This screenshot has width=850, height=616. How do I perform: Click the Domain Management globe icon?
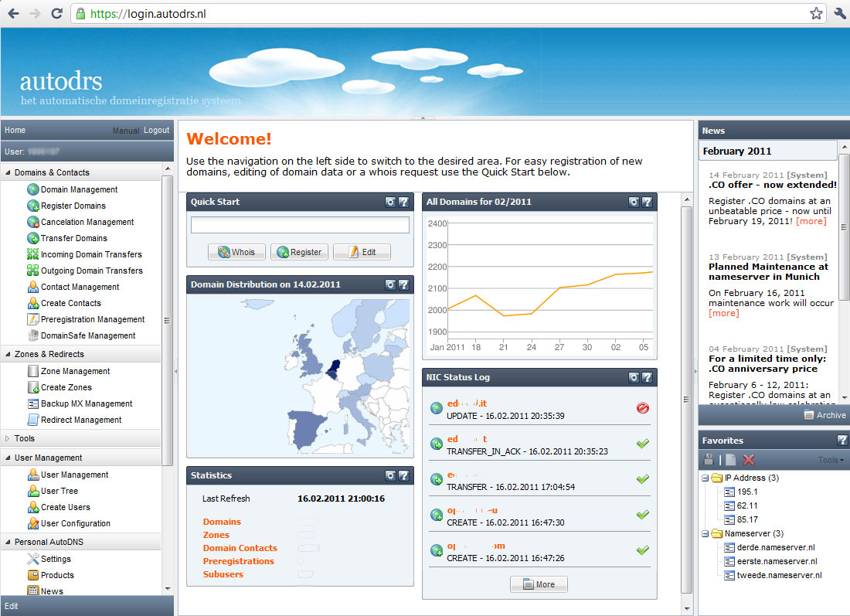(33, 189)
